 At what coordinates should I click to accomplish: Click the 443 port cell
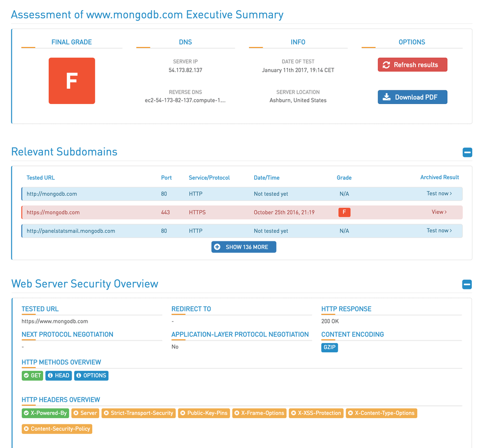point(165,212)
